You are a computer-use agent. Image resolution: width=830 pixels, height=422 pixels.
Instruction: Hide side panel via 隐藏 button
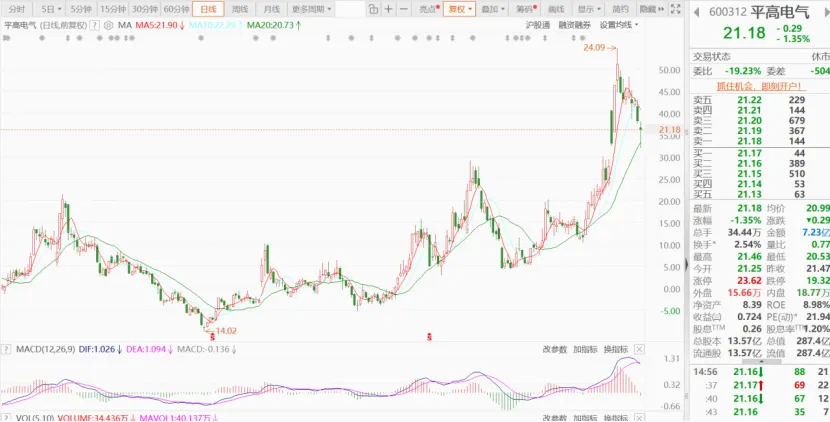coord(651,9)
